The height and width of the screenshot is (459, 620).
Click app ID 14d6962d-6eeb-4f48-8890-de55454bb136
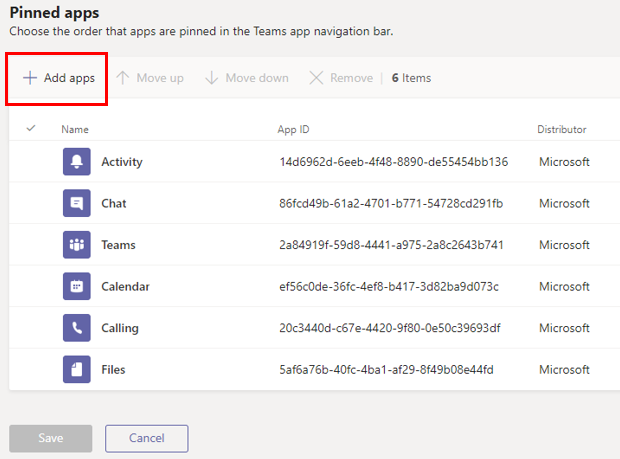click(394, 162)
